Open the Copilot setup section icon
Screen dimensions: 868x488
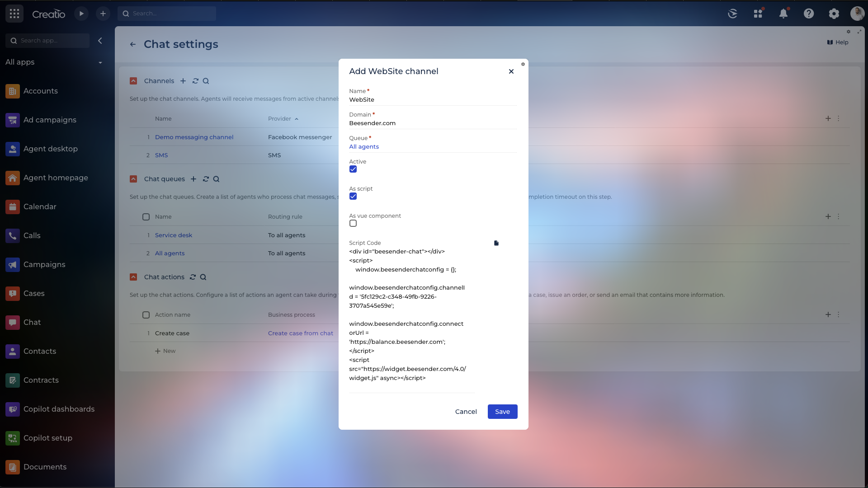point(13,438)
